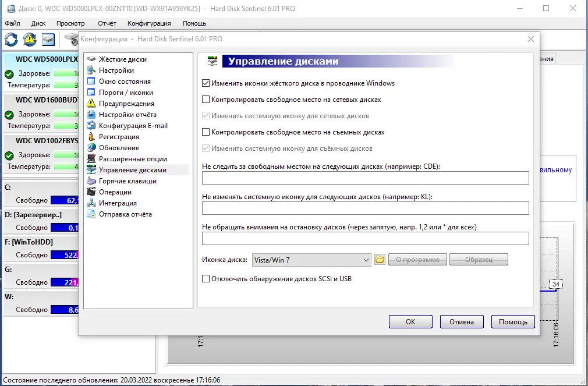Screen dimensions: 588x386
Task: Click the Предупреждения warning icon
Action: tap(91, 104)
